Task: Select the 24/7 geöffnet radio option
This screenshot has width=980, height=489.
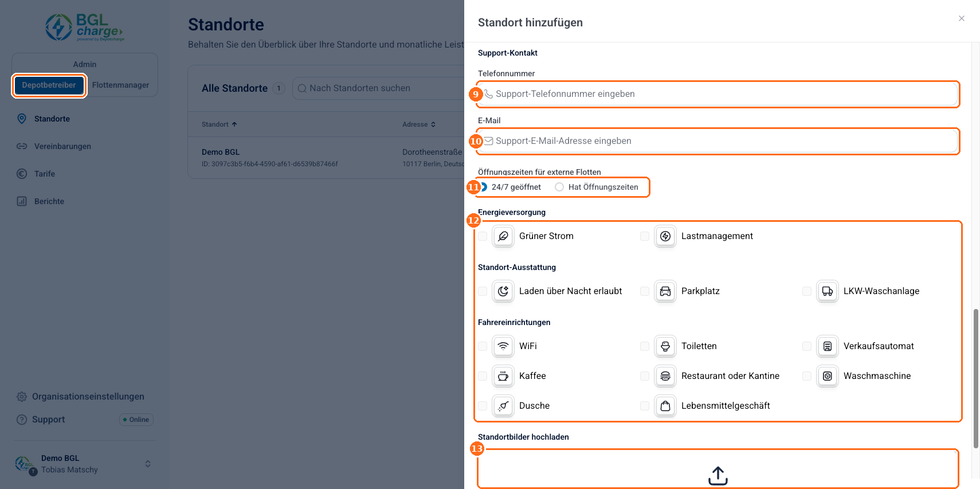Action: [x=483, y=187]
